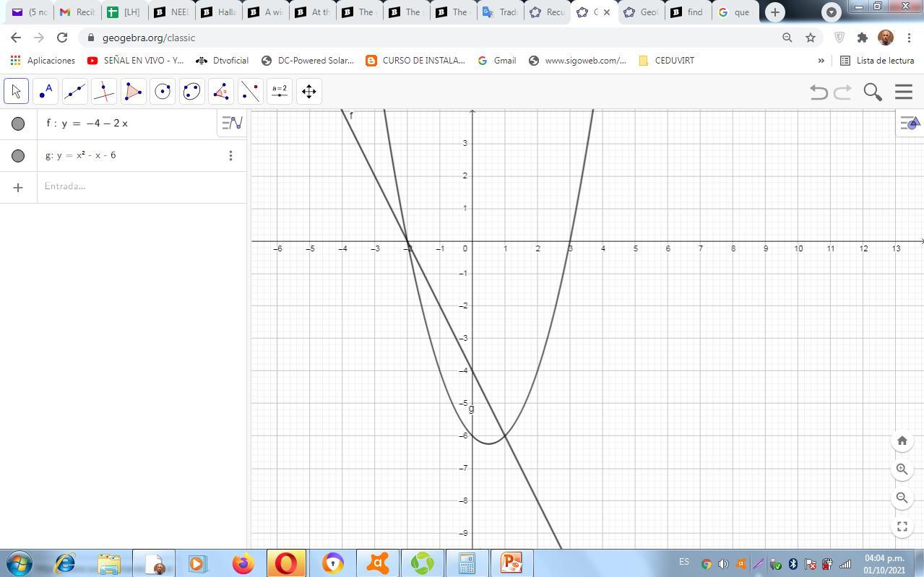The image size is (924, 577).
Task: Select the Perpendicular Line tool
Action: [104, 92]
